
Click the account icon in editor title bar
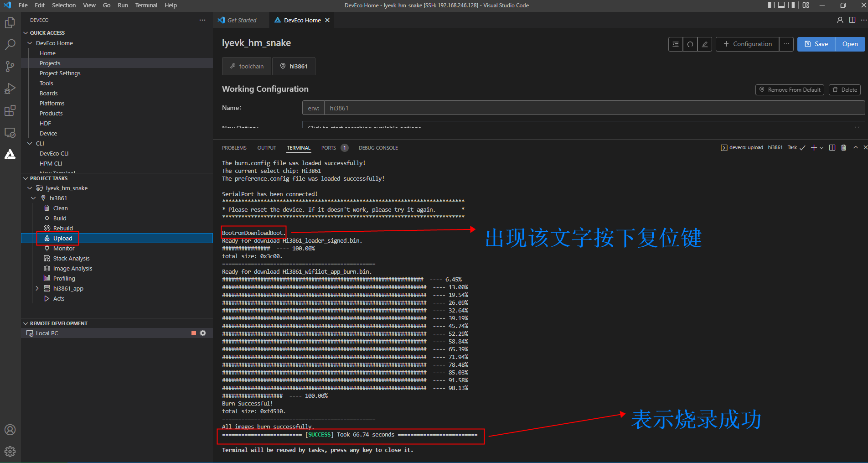pyautogui.click(x=840, y=20)
